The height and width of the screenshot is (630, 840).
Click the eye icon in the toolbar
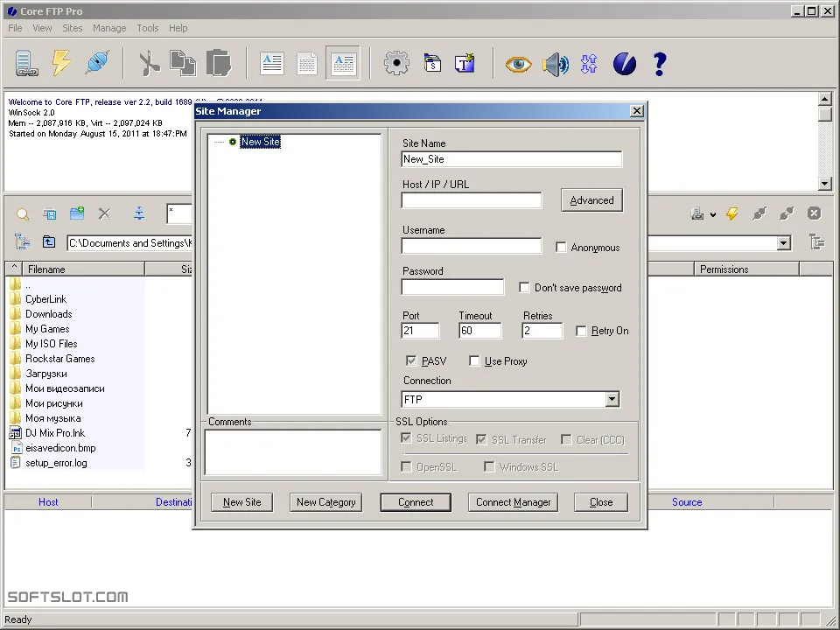[x=518, y=64]
